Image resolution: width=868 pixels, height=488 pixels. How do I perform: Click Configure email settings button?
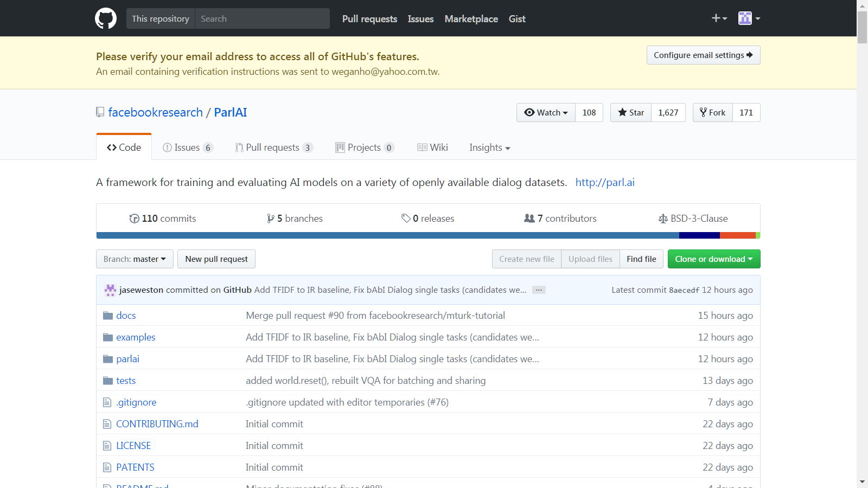click(x=704, y=55)
